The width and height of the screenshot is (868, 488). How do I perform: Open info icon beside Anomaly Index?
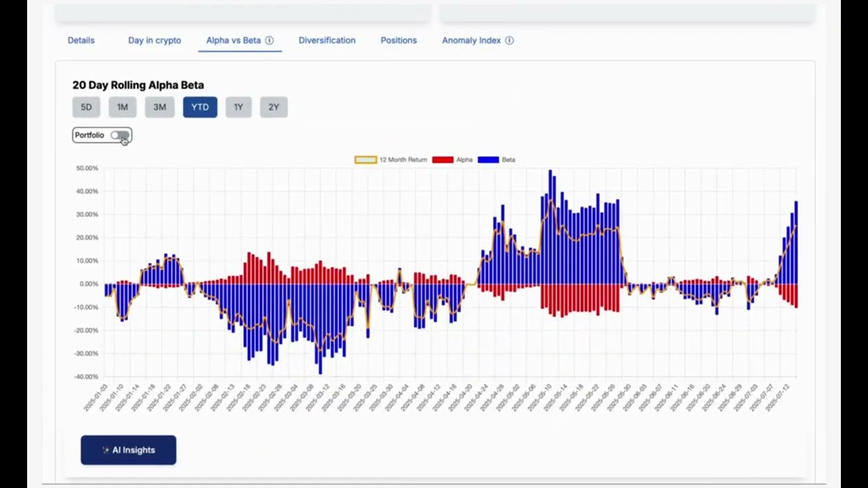tap(509, 41)
